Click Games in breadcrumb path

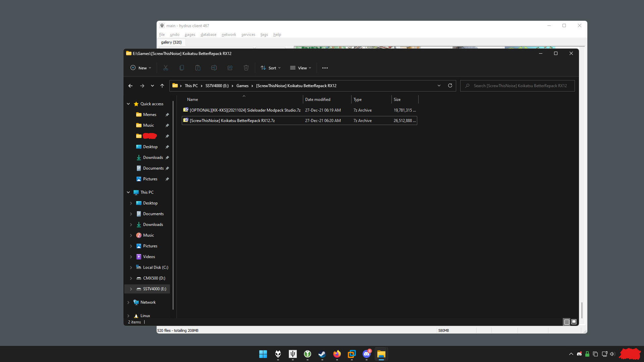click(243, 86)
